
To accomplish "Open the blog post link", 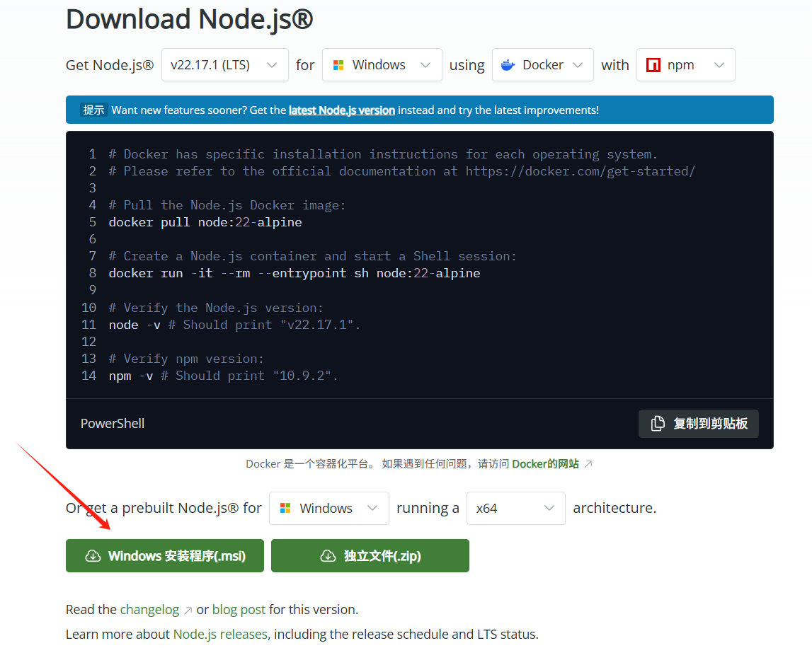I will coord(239,610).
